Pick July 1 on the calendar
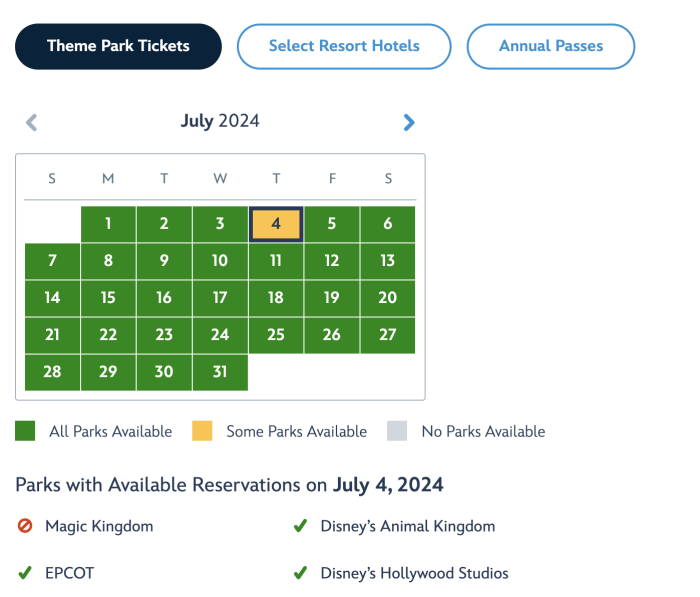The width and height of the screenshot is (700, 597). (108, 224)
